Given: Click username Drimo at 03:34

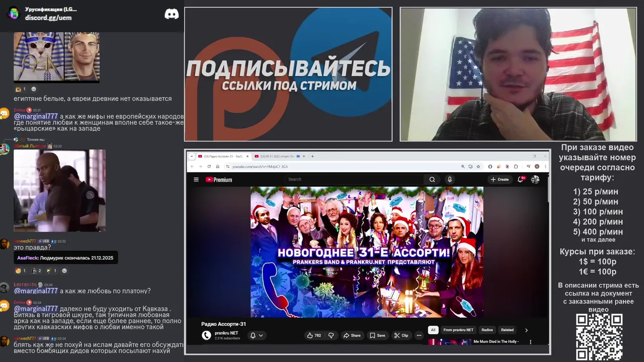Looking at the screenshot, I should tap(19, 303).
